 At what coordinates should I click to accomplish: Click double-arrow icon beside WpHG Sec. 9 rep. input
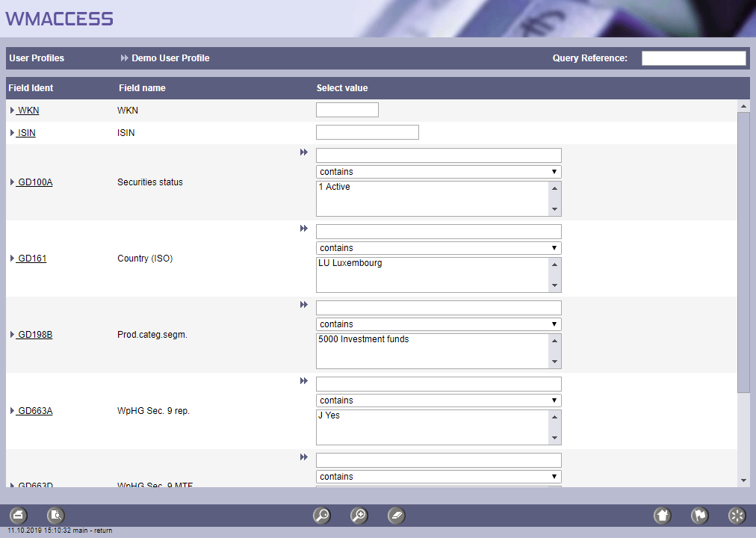(304, 381)
